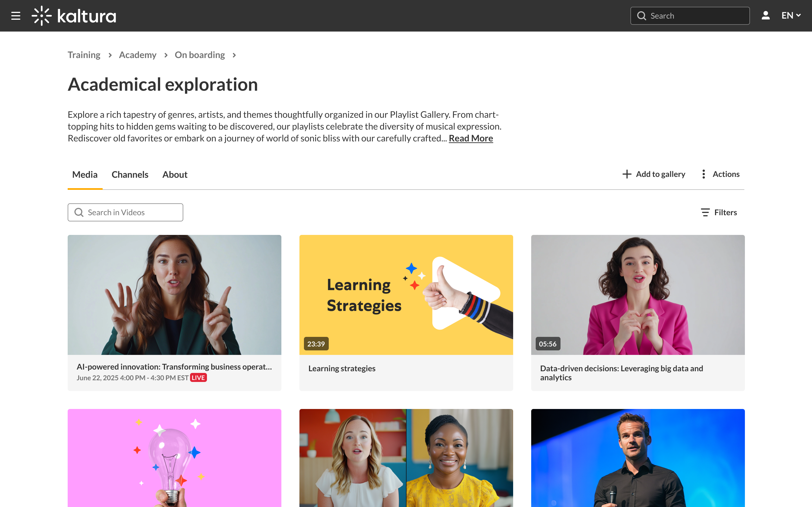Click the Read More link
Screen dimensions: 812x507
tap(470, 138)
